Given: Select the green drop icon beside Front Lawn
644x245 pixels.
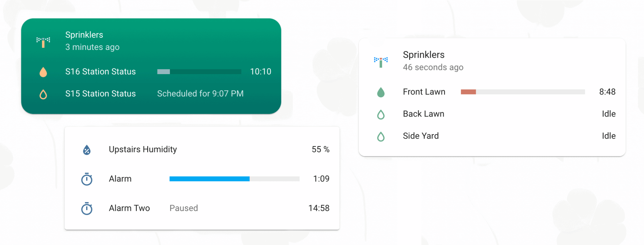Looking at the screenshot, I should [x=380, y=92].
